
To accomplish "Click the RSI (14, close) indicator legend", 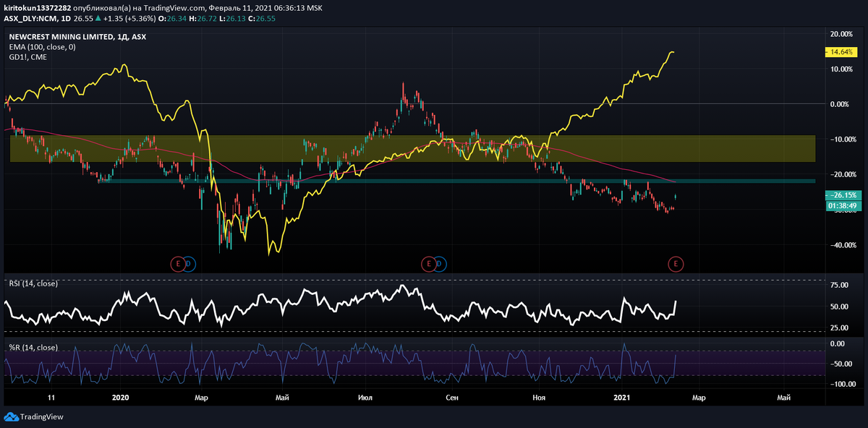I will click(x=33, y=283).
